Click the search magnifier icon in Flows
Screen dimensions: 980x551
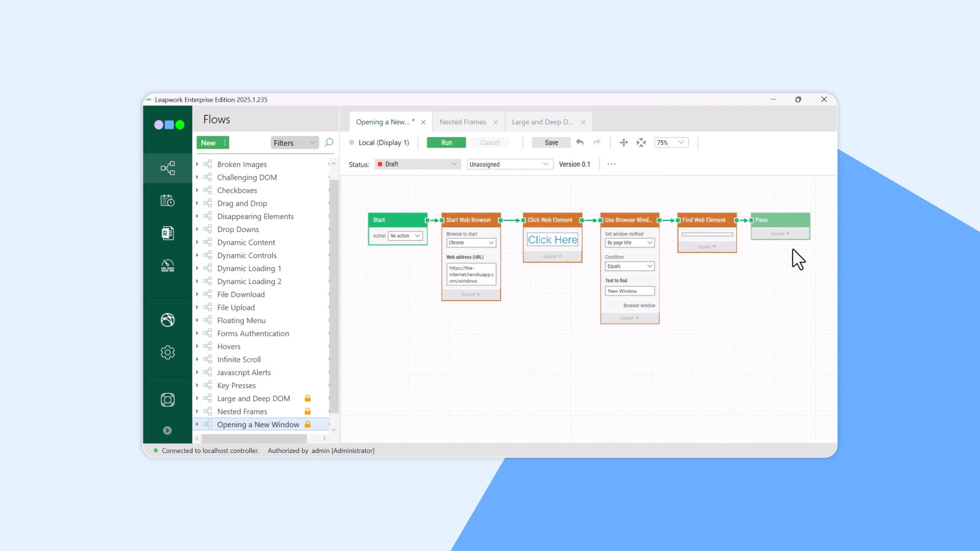point(329,143)
